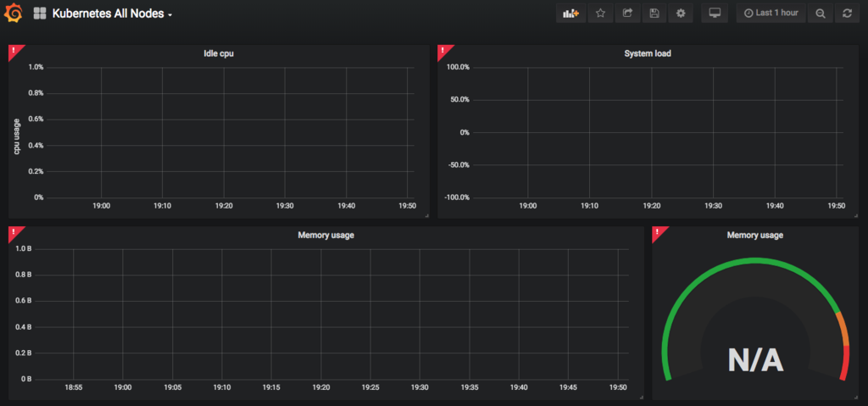Cycle view mode with monitor icon
This screenshot has width=868, height=406.
click(x=715, y=14)
